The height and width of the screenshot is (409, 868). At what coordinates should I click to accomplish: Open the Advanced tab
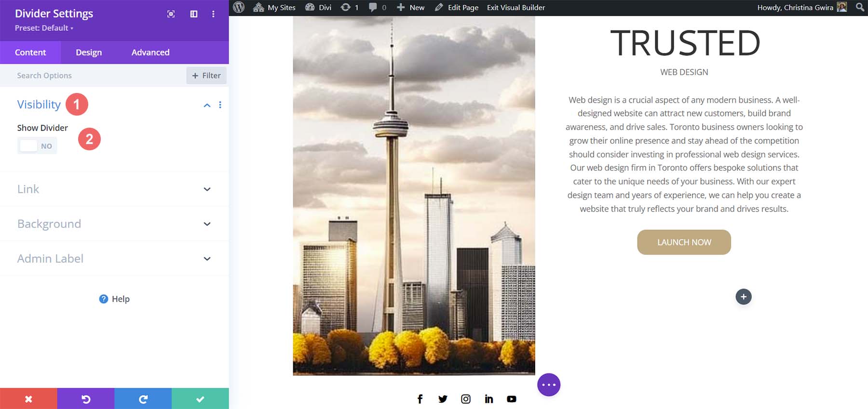coord(150,53)
